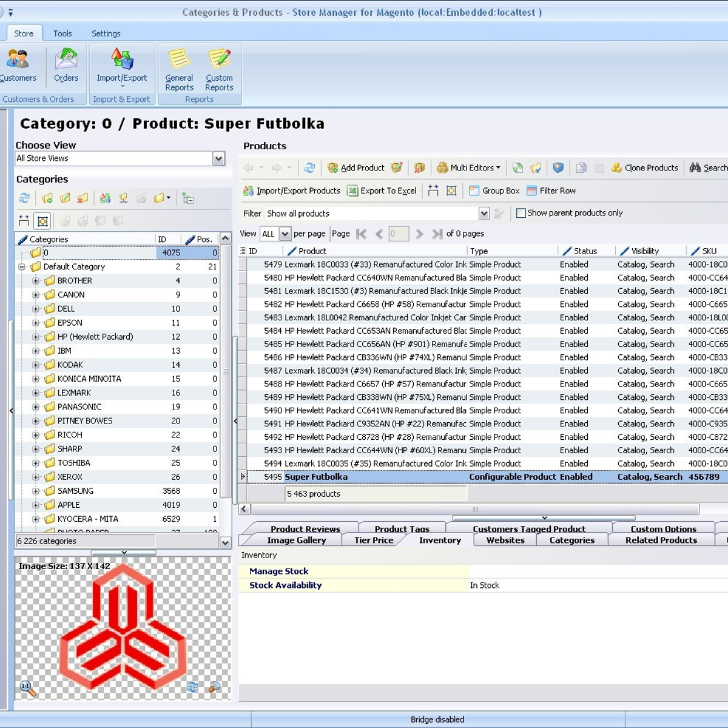This screenshot has width=728, height=728.
Task: Open the Related Products tab
Action: click(x=661, y=541)
